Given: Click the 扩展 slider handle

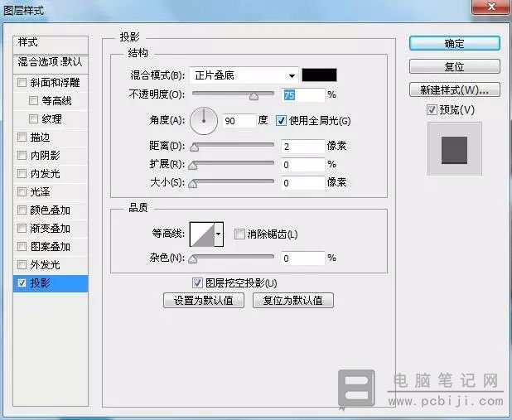Looking at the screenshot, I should pyautogui.click(x=193, y=166).
